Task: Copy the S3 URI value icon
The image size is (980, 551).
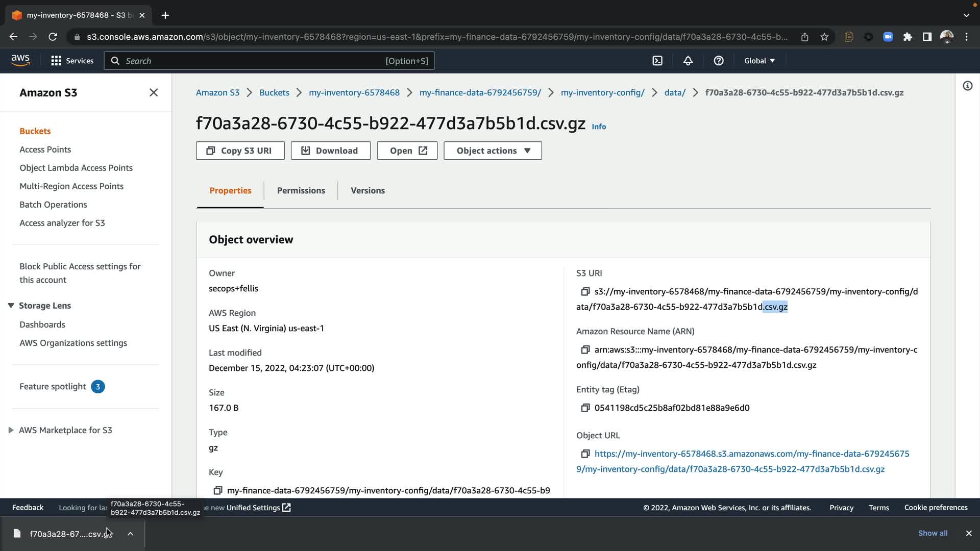Action: (585, 292)
